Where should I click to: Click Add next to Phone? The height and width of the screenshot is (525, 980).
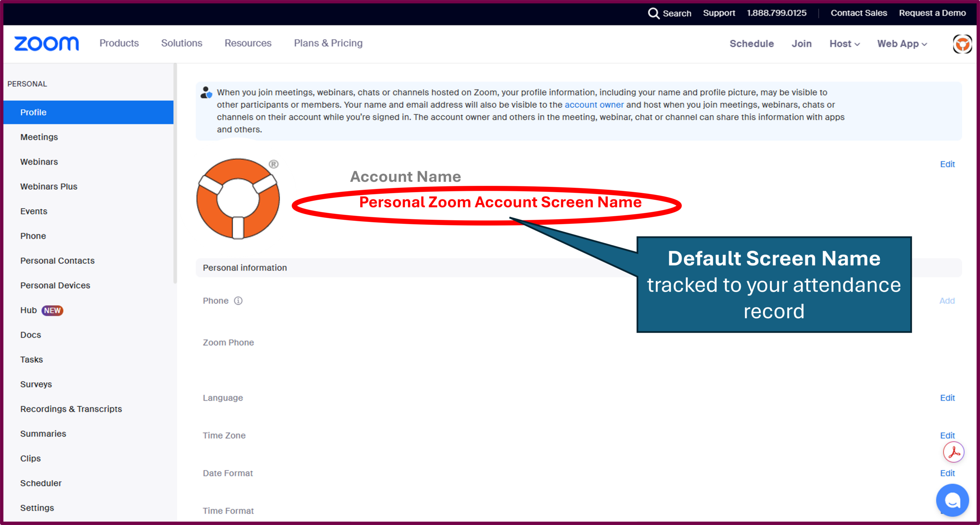(947, 301)
